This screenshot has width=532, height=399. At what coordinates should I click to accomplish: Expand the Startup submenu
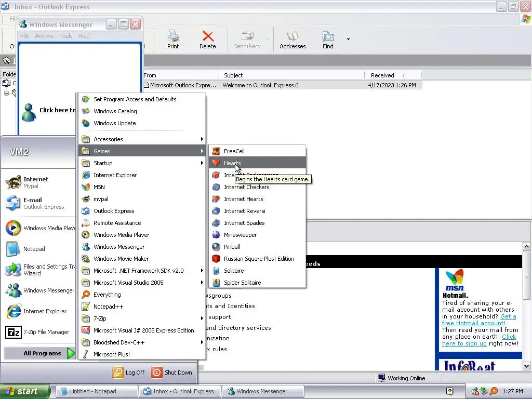pos(142,163)
